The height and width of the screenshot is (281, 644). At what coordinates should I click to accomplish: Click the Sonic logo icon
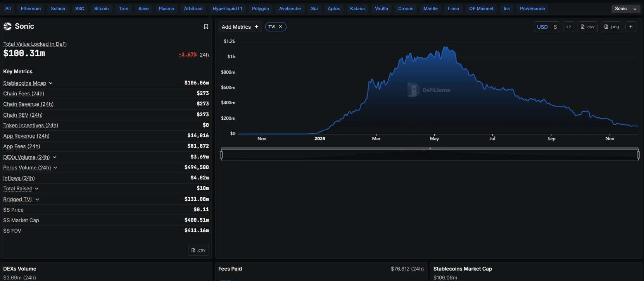pos(8,26)
